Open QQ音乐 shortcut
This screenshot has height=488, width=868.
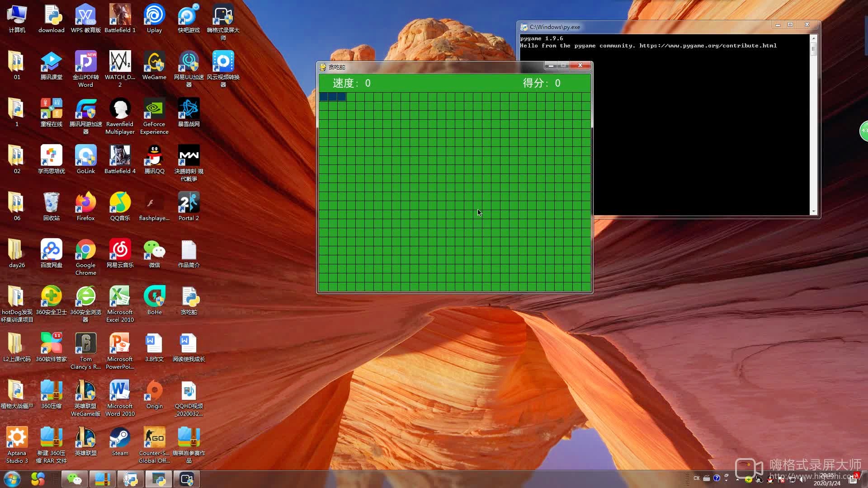(x=120, y=207)
